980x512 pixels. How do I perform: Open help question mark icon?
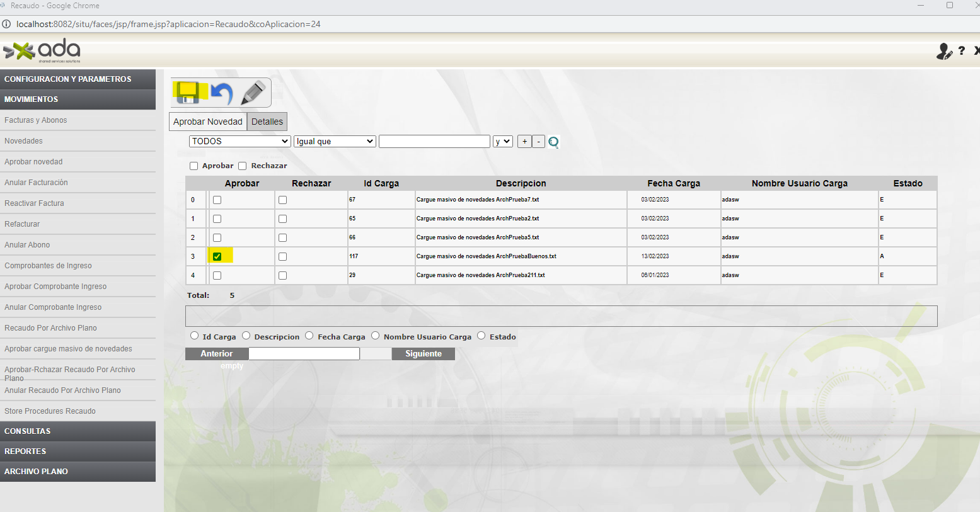[962, 51]
